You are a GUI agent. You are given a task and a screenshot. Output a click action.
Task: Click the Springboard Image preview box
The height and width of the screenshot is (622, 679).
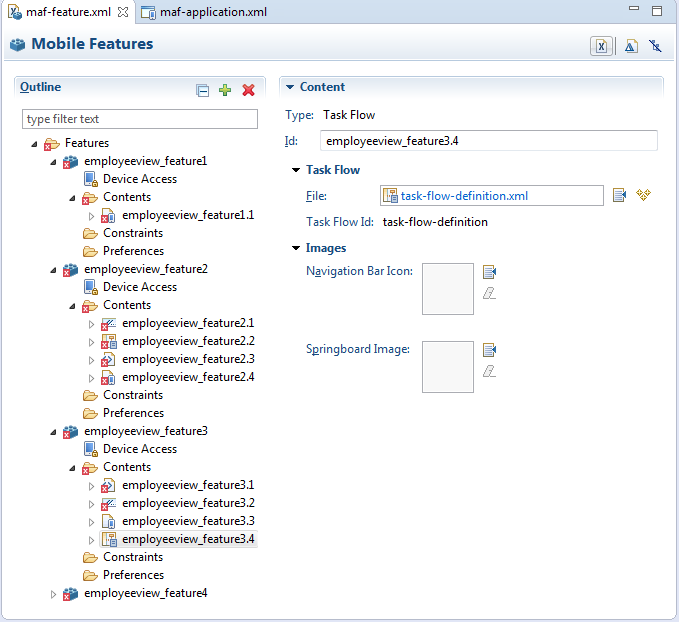(x=448, y=367)
